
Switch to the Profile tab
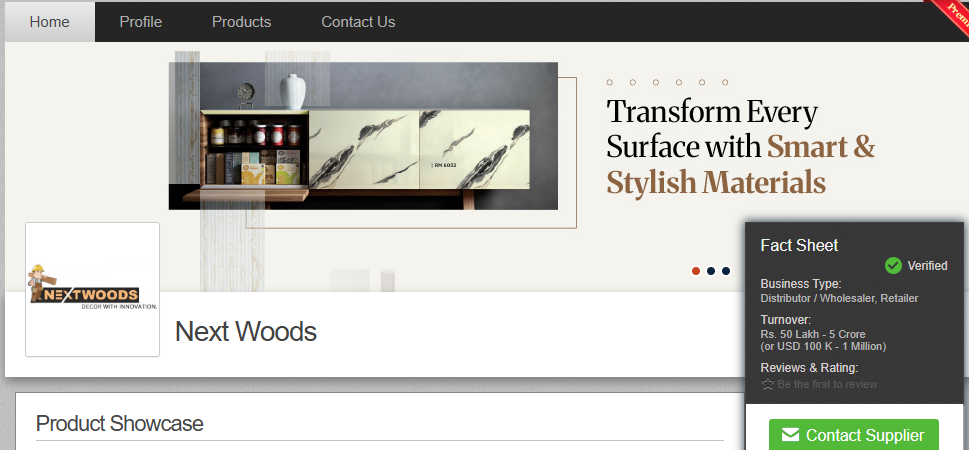(x=141, y=22)
